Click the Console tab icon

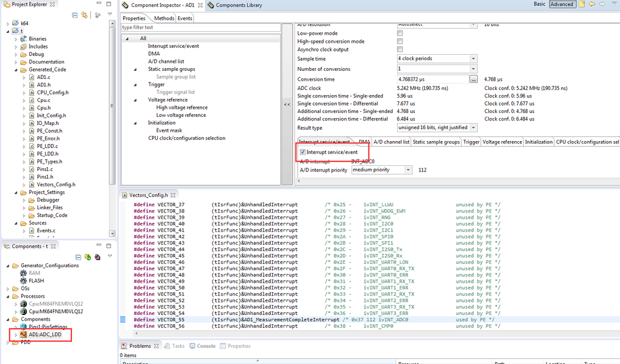(192, 346)
